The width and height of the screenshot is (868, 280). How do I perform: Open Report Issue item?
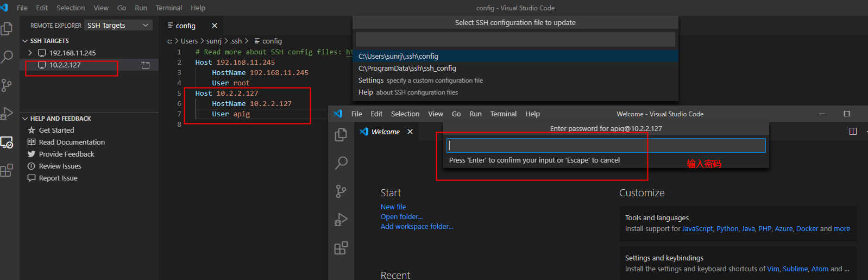click(58, 178)
